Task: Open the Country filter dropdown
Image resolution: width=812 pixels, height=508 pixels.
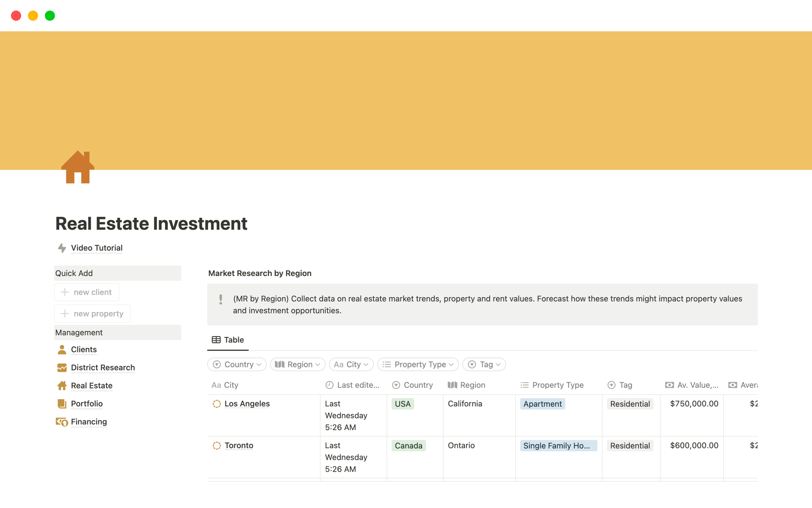Action: tap(237, 364)
